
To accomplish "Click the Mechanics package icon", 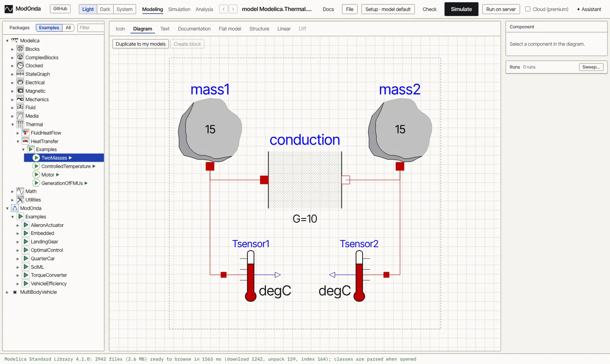I will point(20,99).
